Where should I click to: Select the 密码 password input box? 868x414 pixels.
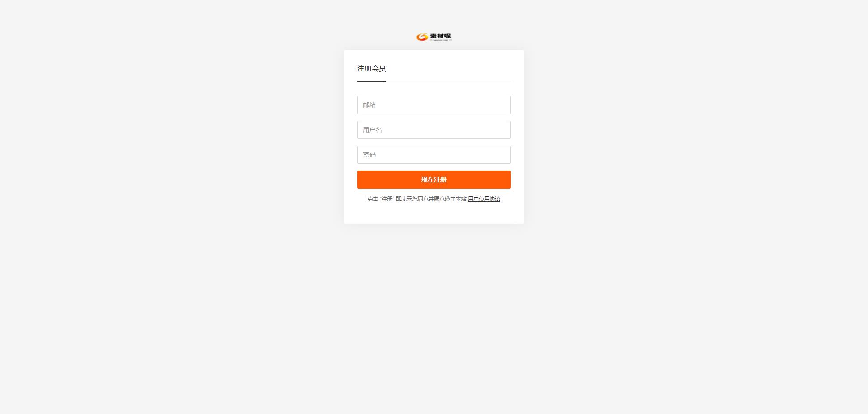(434, 155)
